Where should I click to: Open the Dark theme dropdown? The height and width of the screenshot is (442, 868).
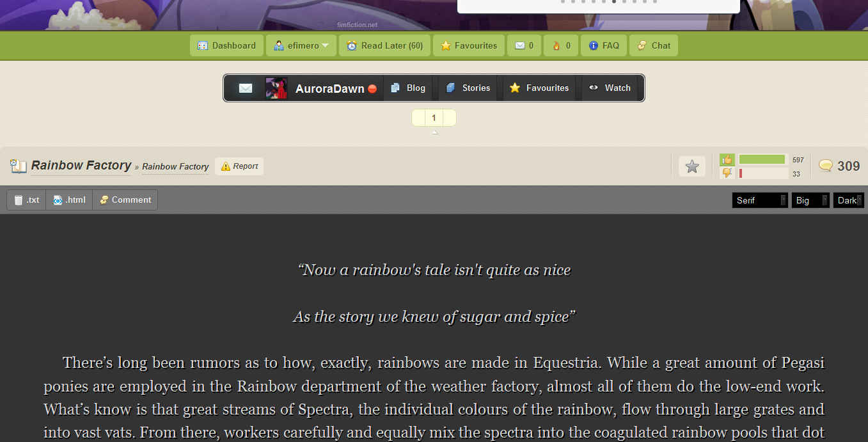tap(849, 200)
